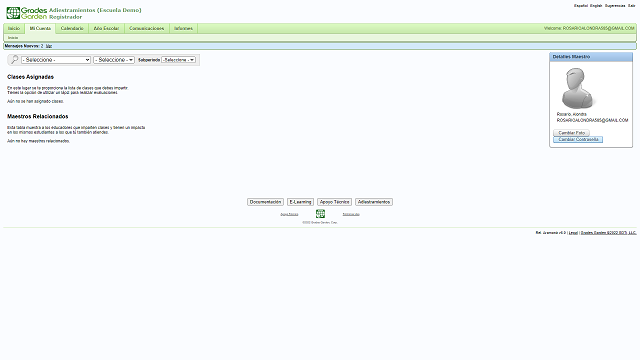
Task: Click Ver link for new messages
Action: pos(49,46)
